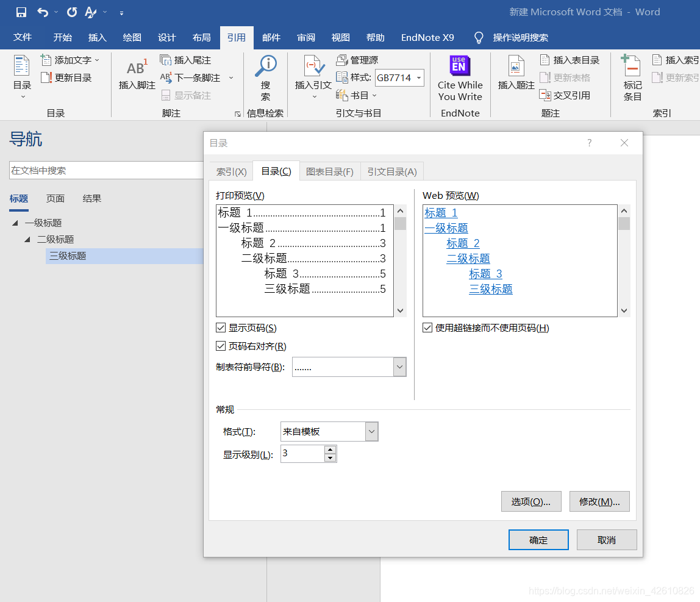700x602 pixels.
Task: Toggle 显示页码 checkbox
Action: coord(221,328)
